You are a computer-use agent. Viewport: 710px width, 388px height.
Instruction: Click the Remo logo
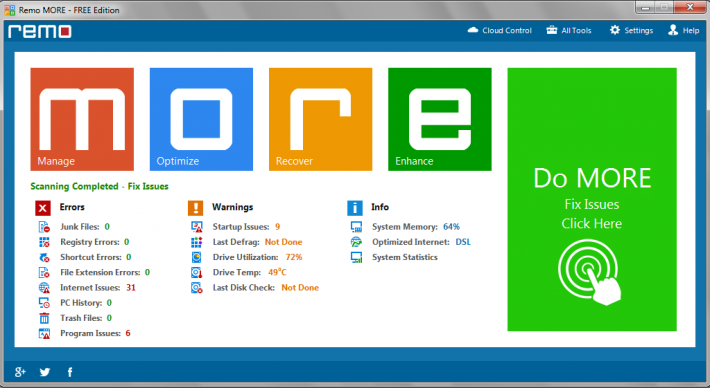tap(40, 31)
